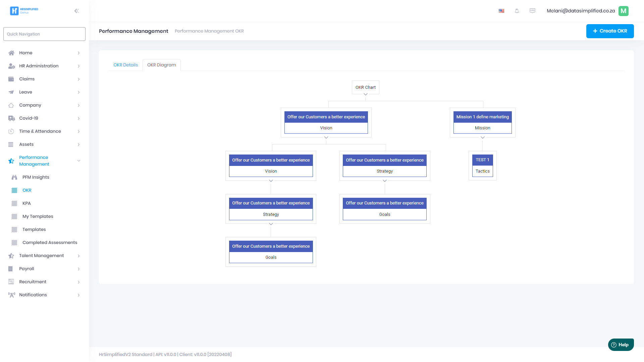Click the Quick Navigation search field
644x362 pixels.
point(44,34)
